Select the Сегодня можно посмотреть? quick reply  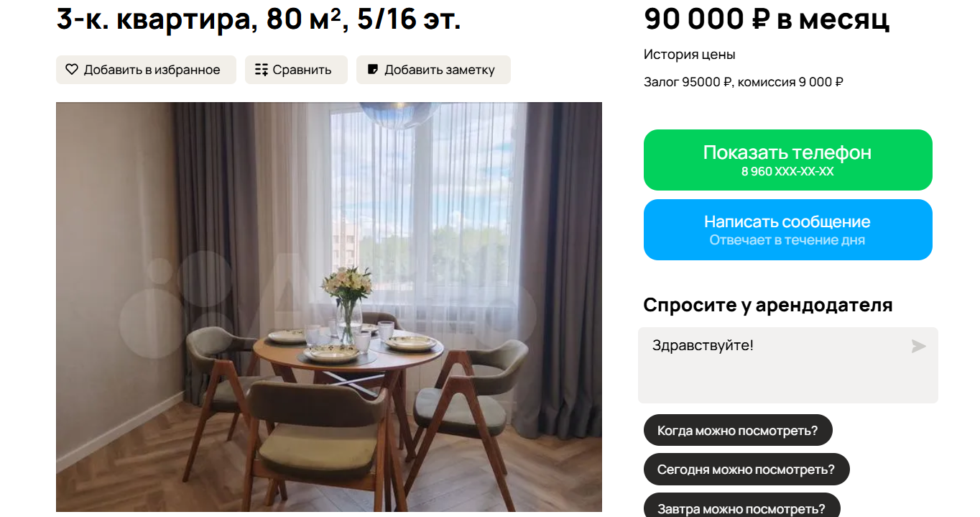pos(746,470)
